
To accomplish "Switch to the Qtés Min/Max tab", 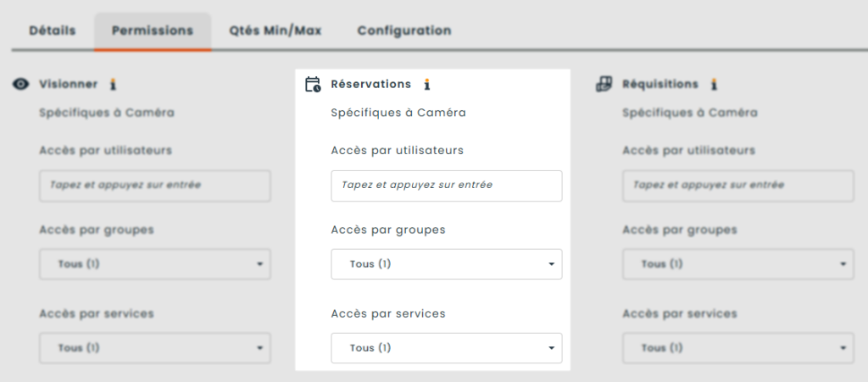I will point(275,30).
